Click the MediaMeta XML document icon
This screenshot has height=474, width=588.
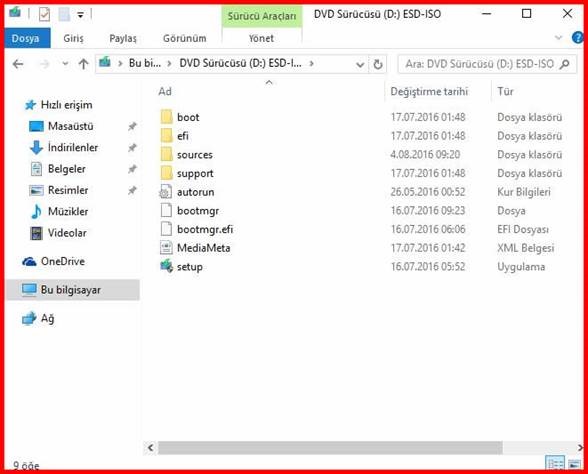166,248
